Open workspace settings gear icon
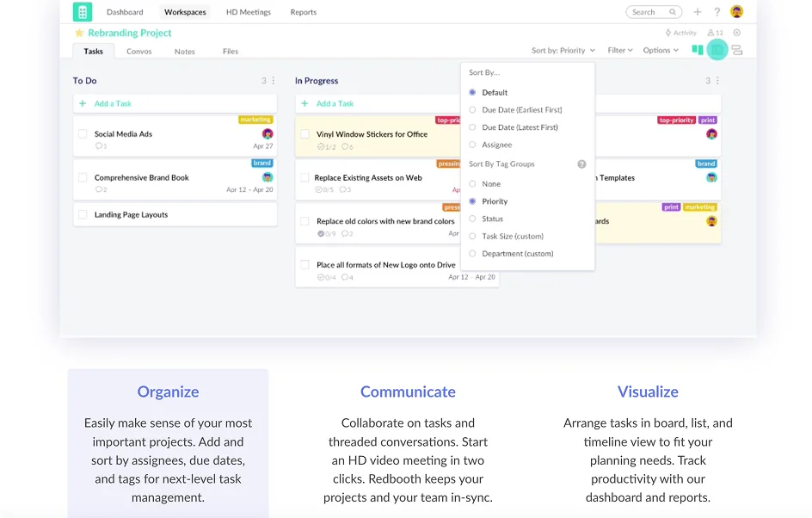The width and height of the screenshot is (812, 518). [737, 33]
